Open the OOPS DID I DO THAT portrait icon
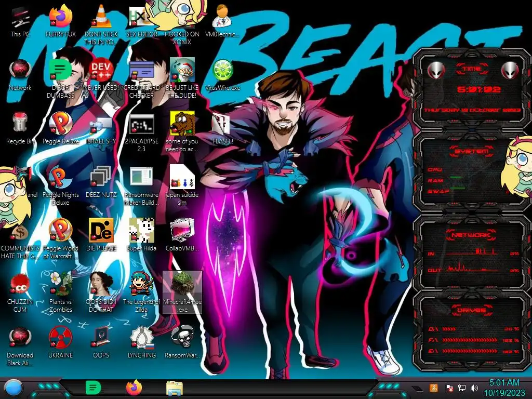Viewport: 532px width, 399px height. [101, 292]
